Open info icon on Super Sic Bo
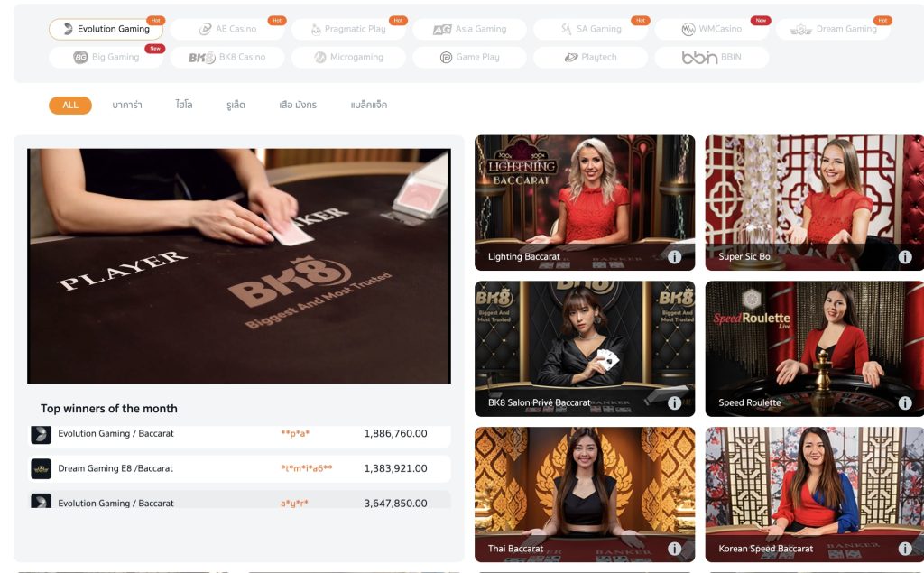The width and height of the screenshot is (924, 573). pos(904,257)
